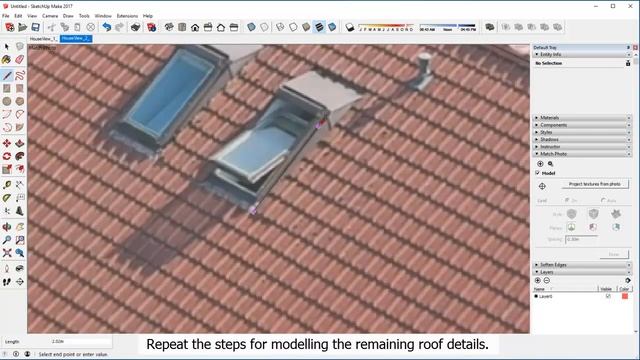Adjust the shadow time of day slider
Viewport: 640px width, 360px height.
coord(448,27)
